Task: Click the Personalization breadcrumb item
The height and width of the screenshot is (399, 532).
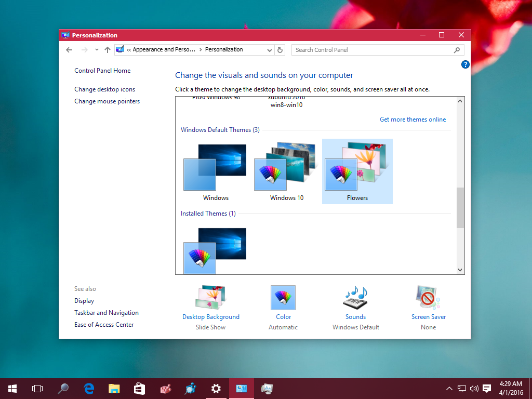Action: 224,49
